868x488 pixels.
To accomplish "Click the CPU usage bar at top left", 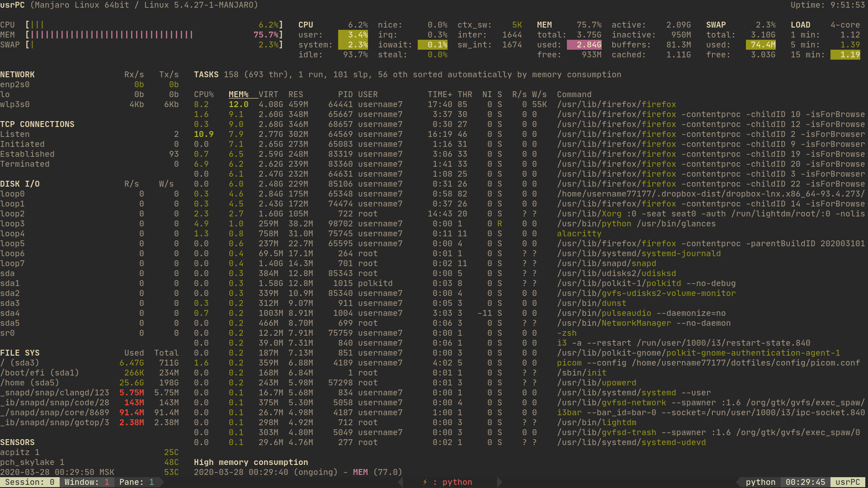I will [37, 25].
